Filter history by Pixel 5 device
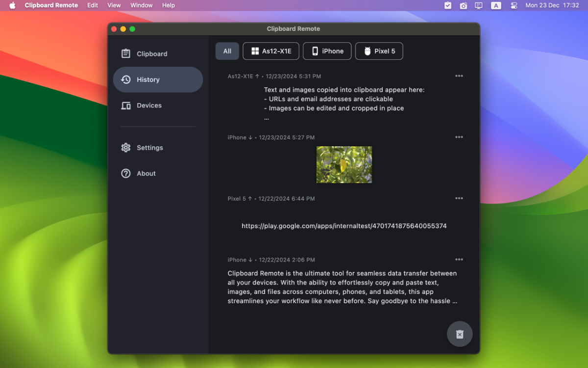 coord(379,51)
